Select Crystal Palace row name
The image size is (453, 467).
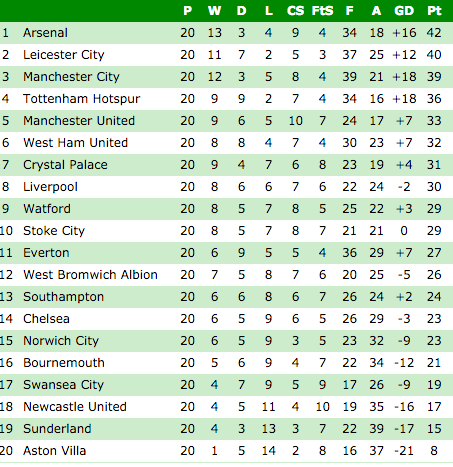coord(65,165)
